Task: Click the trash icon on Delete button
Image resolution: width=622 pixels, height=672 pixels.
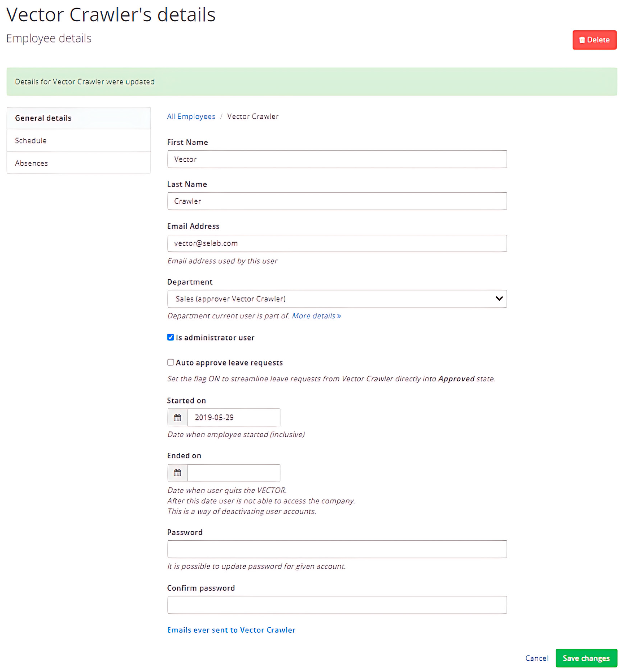Action: 582,40
